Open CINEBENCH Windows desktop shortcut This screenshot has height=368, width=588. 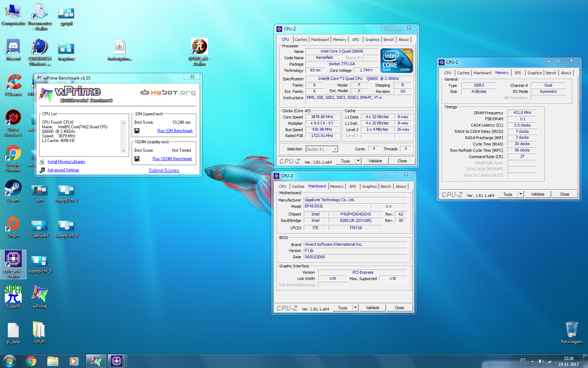40,52
